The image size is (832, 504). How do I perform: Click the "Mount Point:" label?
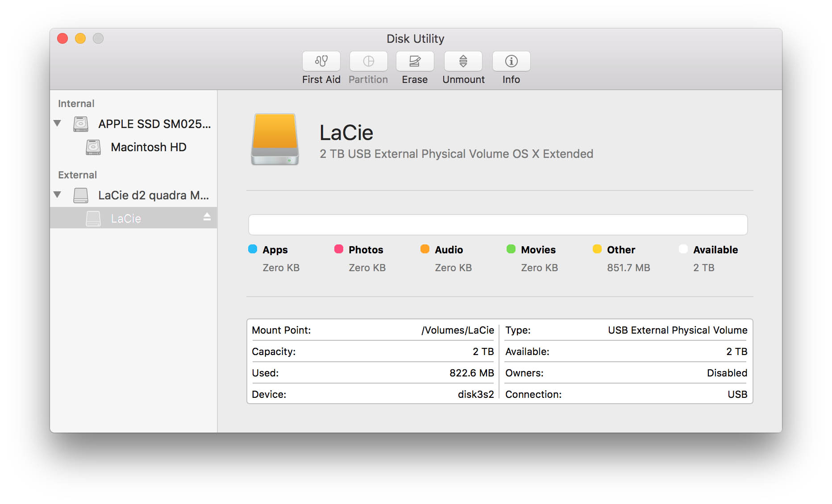pyautogui.click(x=281, y=330)
